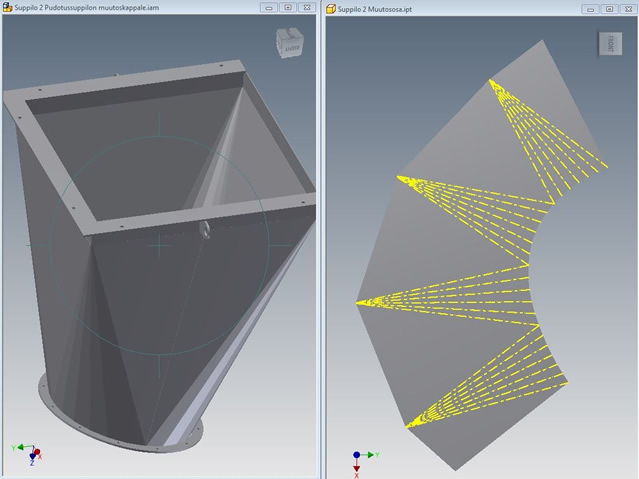Click the axis triad in the flat pattern view

point(358,458)
